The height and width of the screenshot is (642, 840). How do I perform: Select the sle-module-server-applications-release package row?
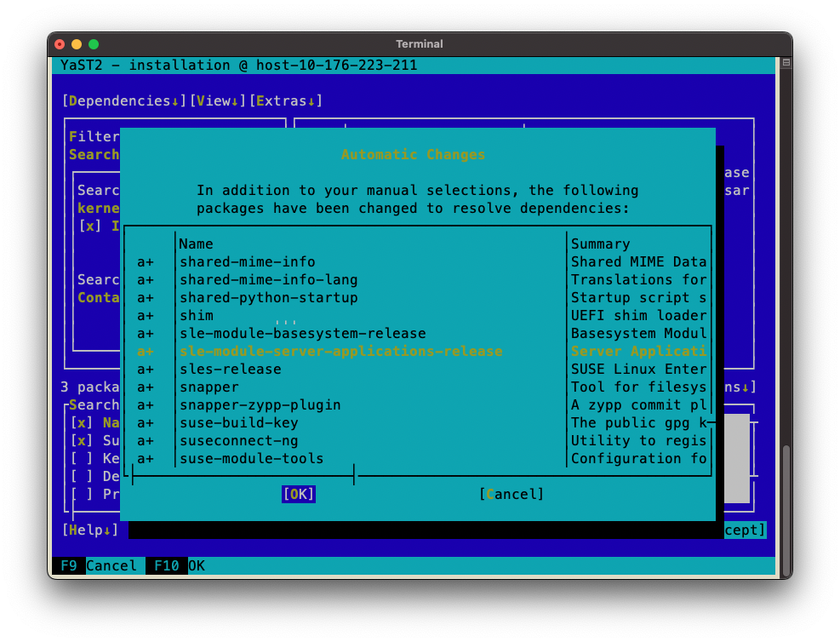click(340, 352)
